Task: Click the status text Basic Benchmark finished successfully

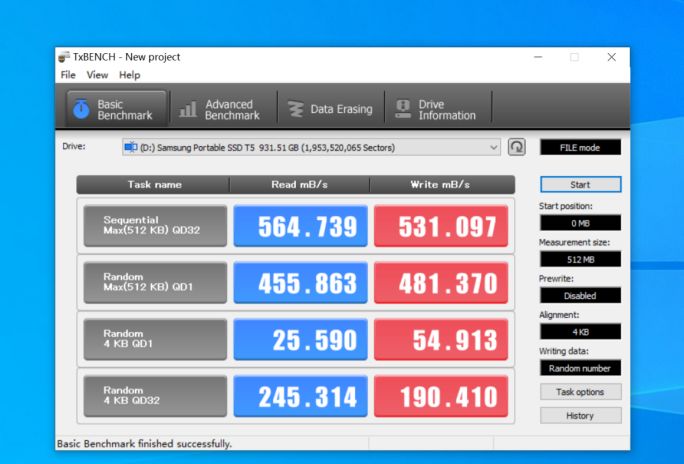Action: tap(144, 444)
